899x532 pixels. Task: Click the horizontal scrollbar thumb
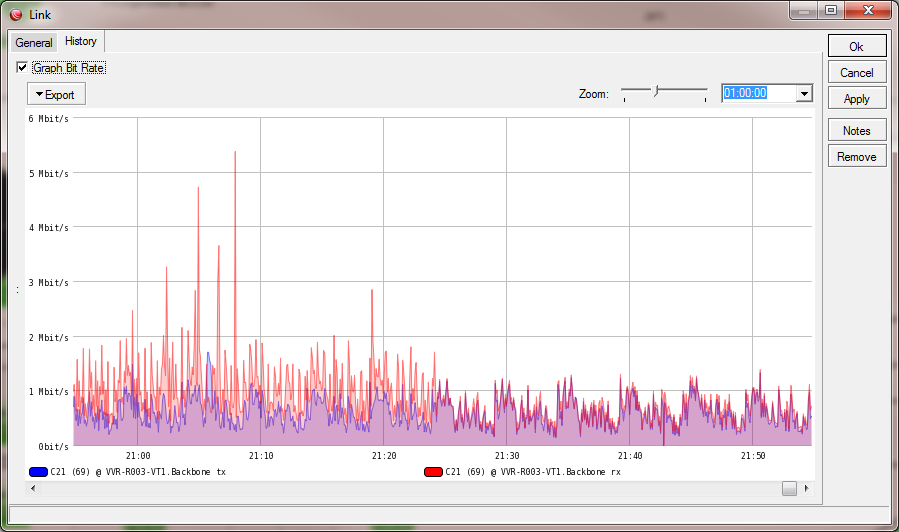pyautogui.click(x=789, y=488)
